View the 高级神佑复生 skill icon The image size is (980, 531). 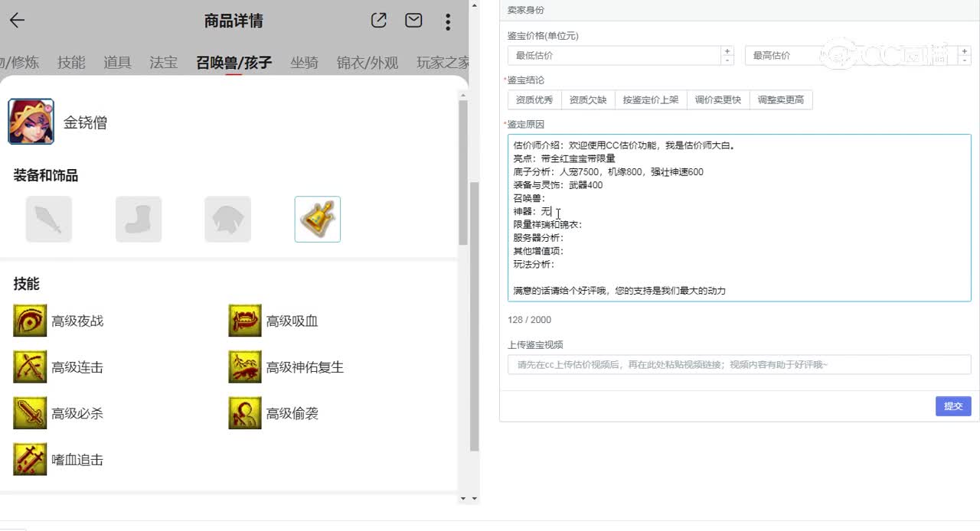[x=244, y=367]
